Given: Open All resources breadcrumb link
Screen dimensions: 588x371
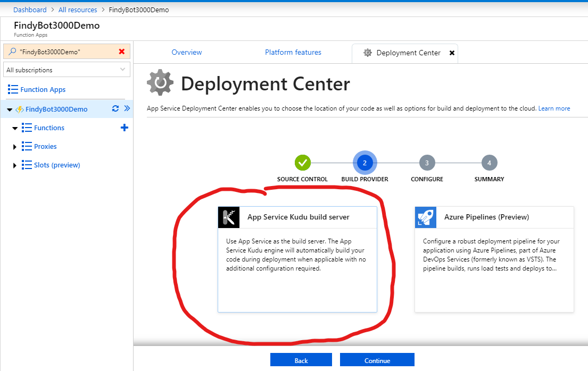Looking at the screenshot, I should coord(78,10).
